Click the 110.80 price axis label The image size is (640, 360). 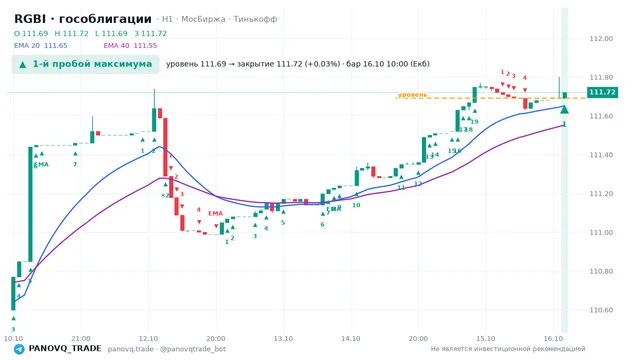601,271
